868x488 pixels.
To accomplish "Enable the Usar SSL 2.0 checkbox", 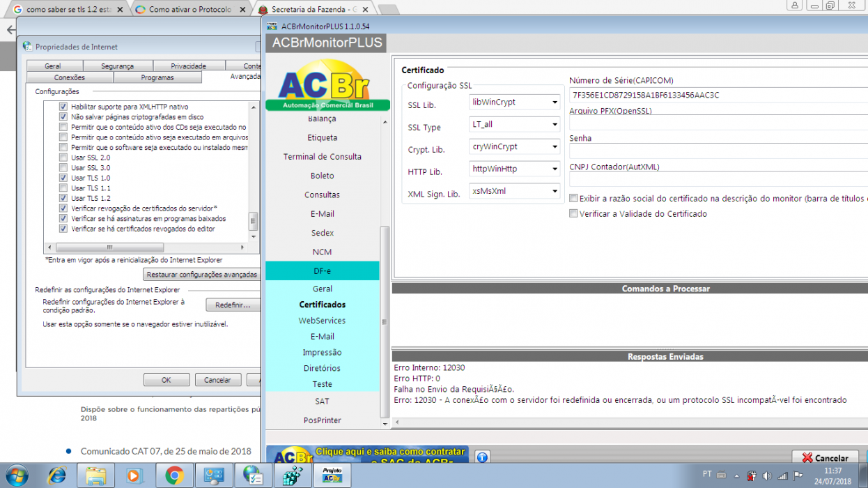I will (x=63, y=158).
